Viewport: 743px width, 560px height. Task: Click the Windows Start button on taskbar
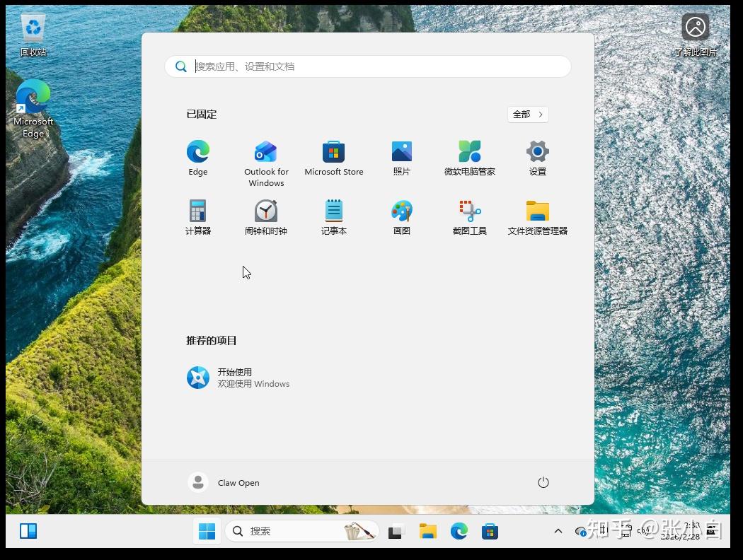pyautogui.click(x=207, y=531)
